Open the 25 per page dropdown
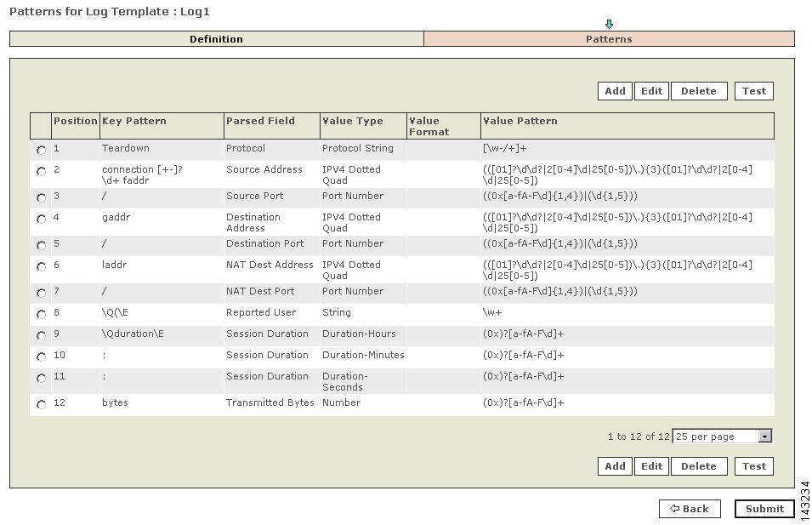Image resolution: width=812 pixels, height=525 pixels. tap(764, 436)
